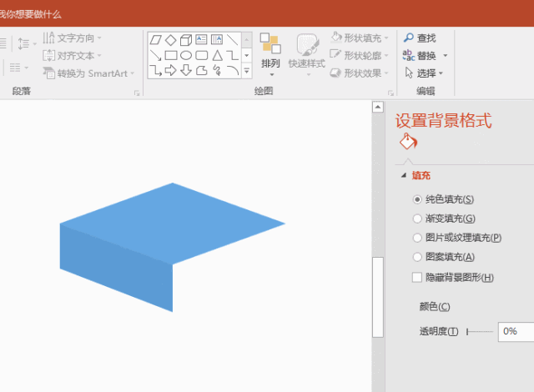
Task: Select the diamond shape in gallery
Action: (170, 40)
